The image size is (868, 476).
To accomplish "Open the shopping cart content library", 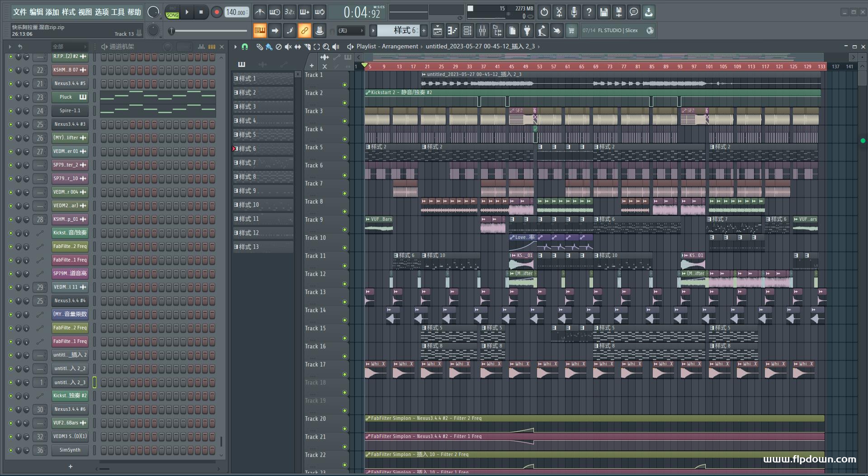I will [571, 31].
